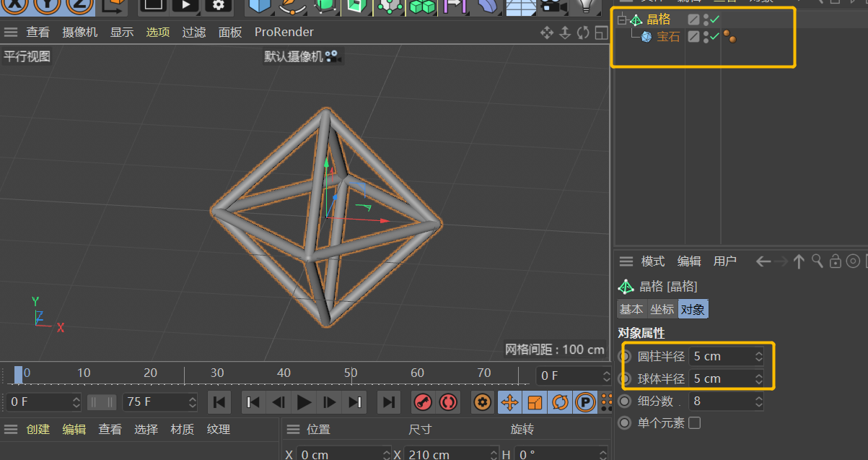868x460 pixels.
Task: Click the 球体半径 value stepper arrows
Action: (758, 378)
